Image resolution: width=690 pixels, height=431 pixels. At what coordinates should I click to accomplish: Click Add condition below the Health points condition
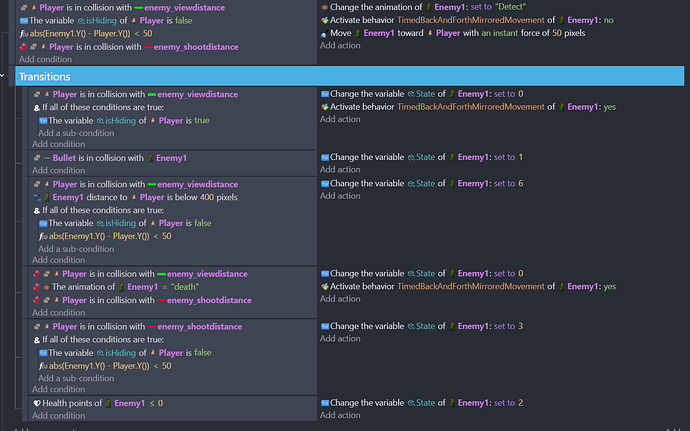click(58, 416)
